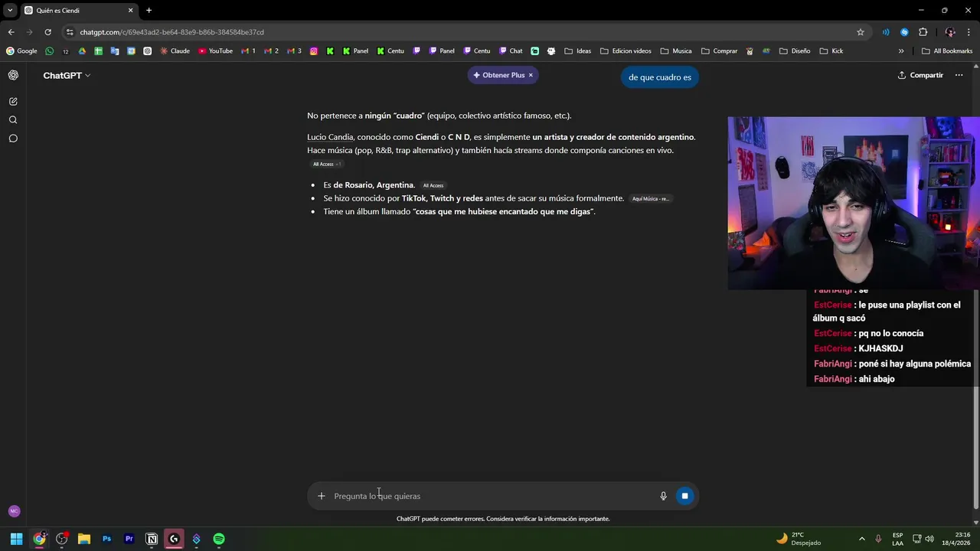This screenshot has width=980, height=551.
Task: Open the Gmail 1 bookmark
Action: pyautogui.click(x=248, y=51)
